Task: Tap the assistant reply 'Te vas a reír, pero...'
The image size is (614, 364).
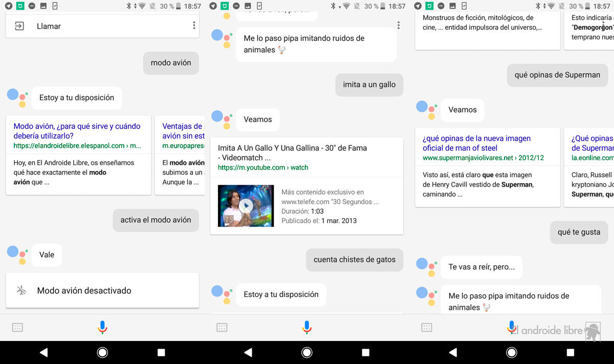Action: (481, 267)
